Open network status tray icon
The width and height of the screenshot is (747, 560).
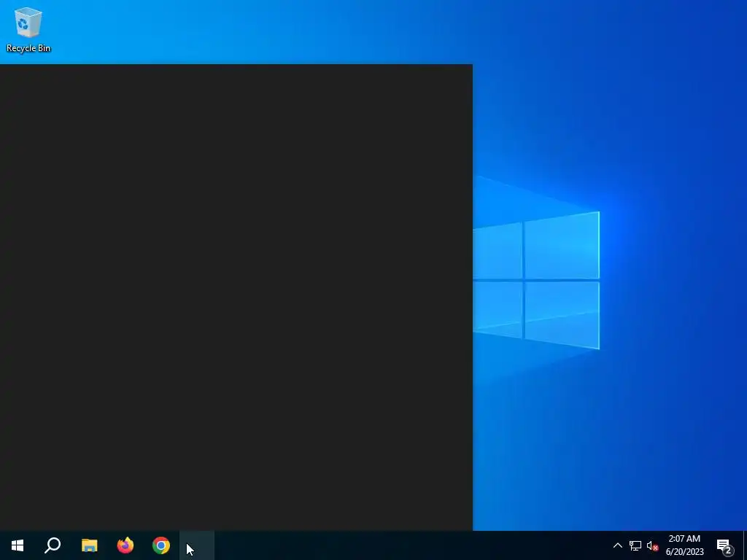(x=635, y=545)
